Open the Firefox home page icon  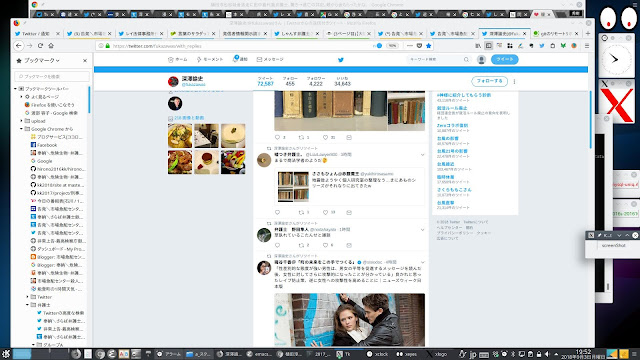[51, 46]
